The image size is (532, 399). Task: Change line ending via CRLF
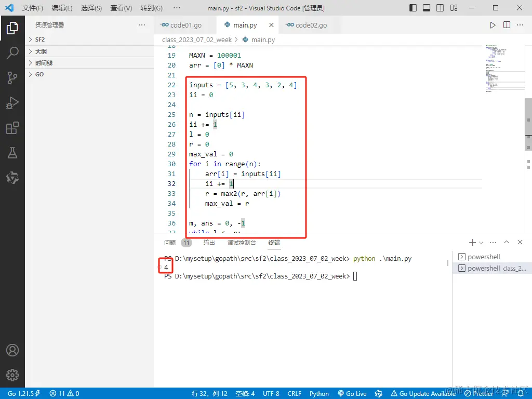pyautogui.click(x=294, y=394)
